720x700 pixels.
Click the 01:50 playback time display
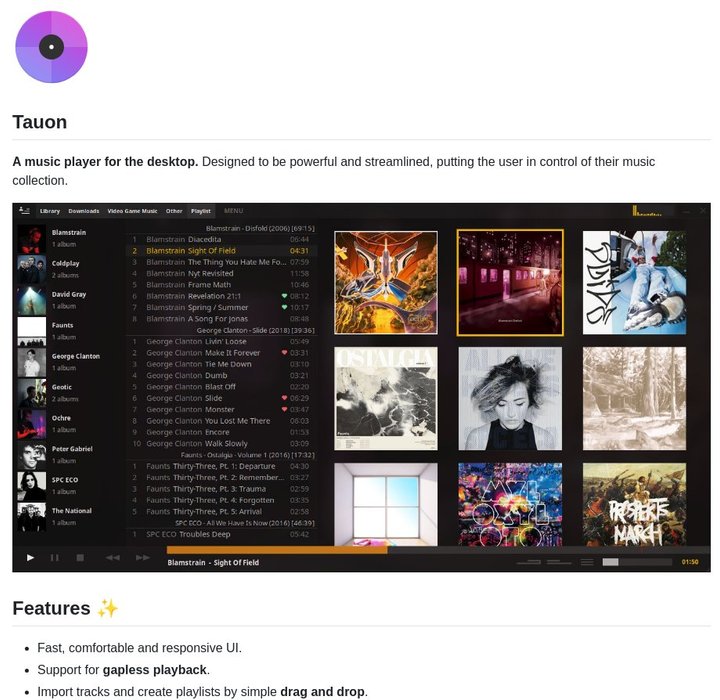(690, 562)
